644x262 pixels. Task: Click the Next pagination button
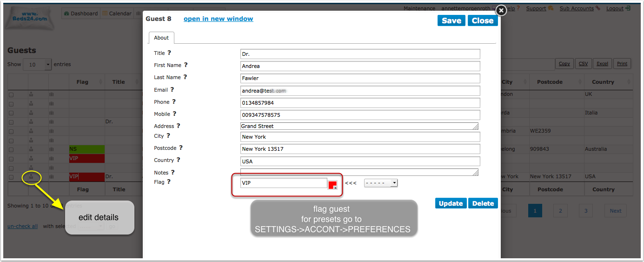pyautogui.click(x=616, y=211)
